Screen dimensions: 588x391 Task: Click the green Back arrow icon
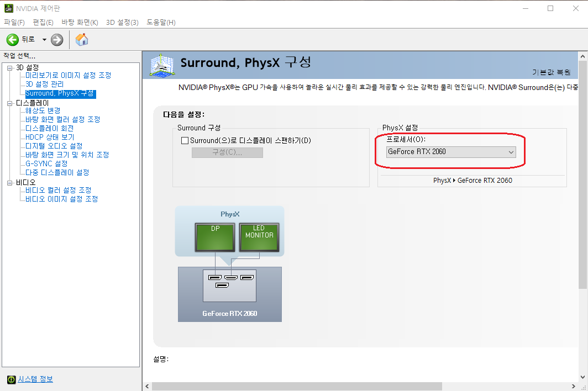click(x=12, y=40)
